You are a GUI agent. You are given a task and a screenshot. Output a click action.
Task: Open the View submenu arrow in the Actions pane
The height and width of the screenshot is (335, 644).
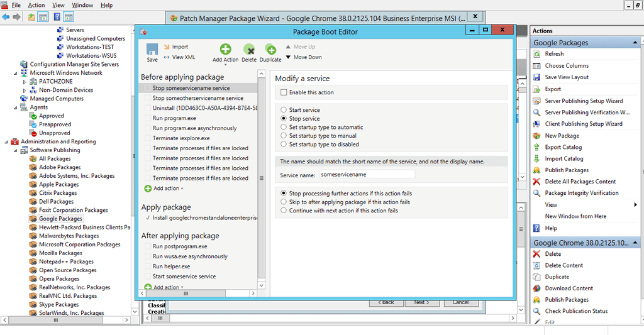click(635, 205)
